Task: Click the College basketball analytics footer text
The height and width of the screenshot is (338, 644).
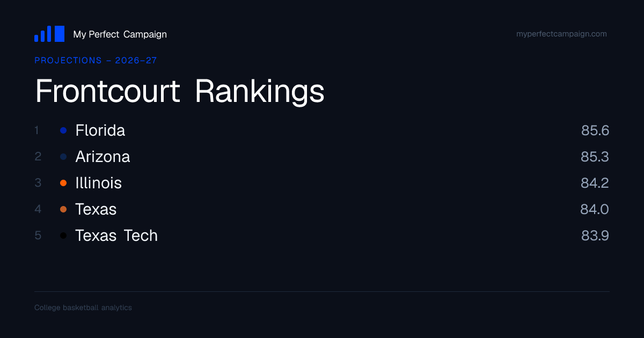Action: point(83,308)
